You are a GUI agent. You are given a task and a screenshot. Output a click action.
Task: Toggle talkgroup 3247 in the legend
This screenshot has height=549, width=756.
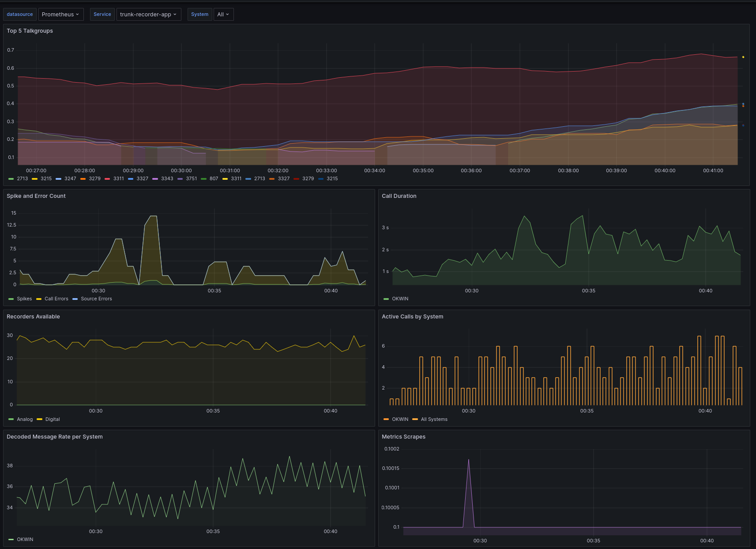coord(70,179)
